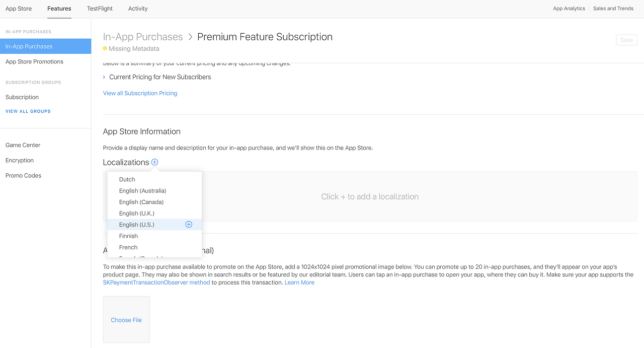Viewport: 644px width, 348px height.
Task: Click the Save button
Action: point(626,40)
